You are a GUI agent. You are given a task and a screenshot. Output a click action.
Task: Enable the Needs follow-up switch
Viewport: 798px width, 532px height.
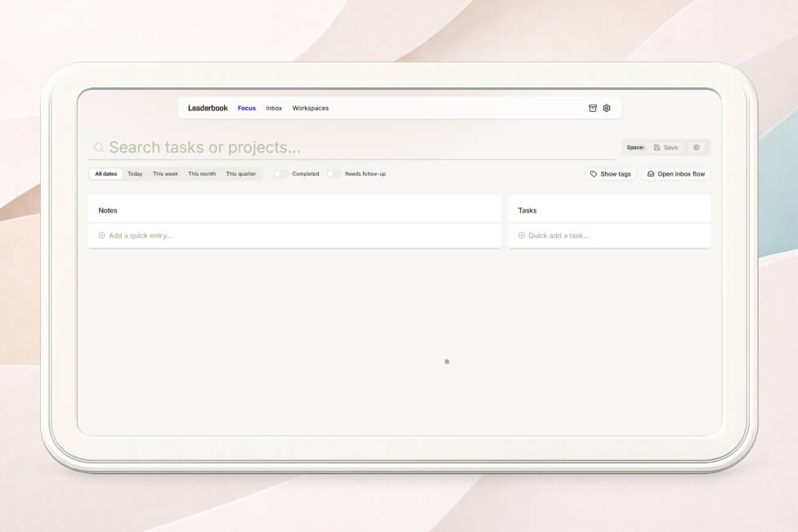334,174
